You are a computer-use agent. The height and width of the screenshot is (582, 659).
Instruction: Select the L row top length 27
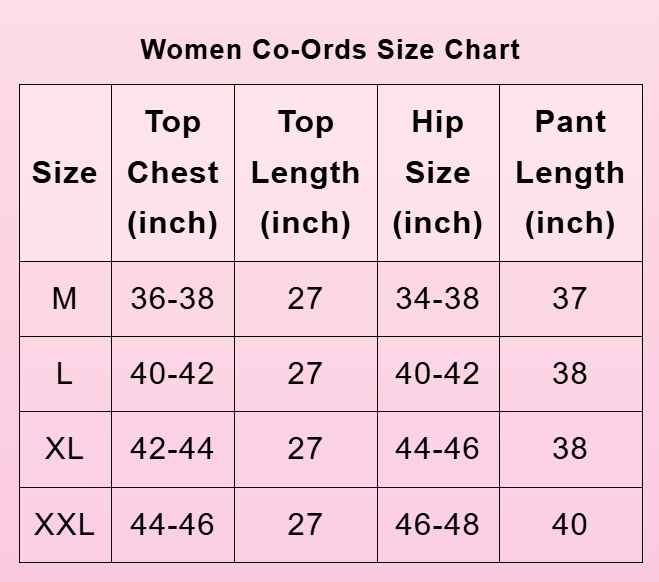coord(305,373)
